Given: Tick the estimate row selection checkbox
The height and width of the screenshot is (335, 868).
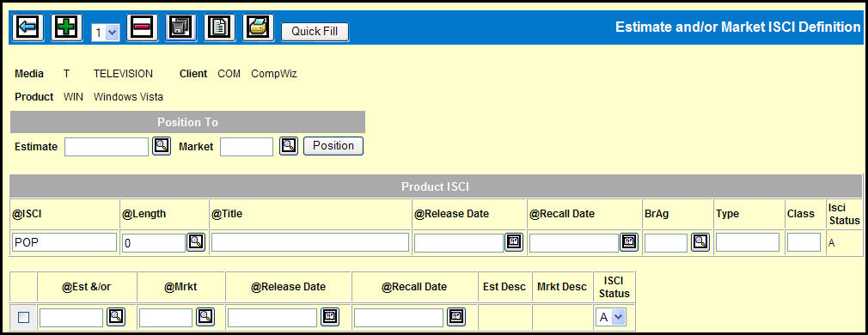Looking at the screenshot, I should click(x=24, y=318).
